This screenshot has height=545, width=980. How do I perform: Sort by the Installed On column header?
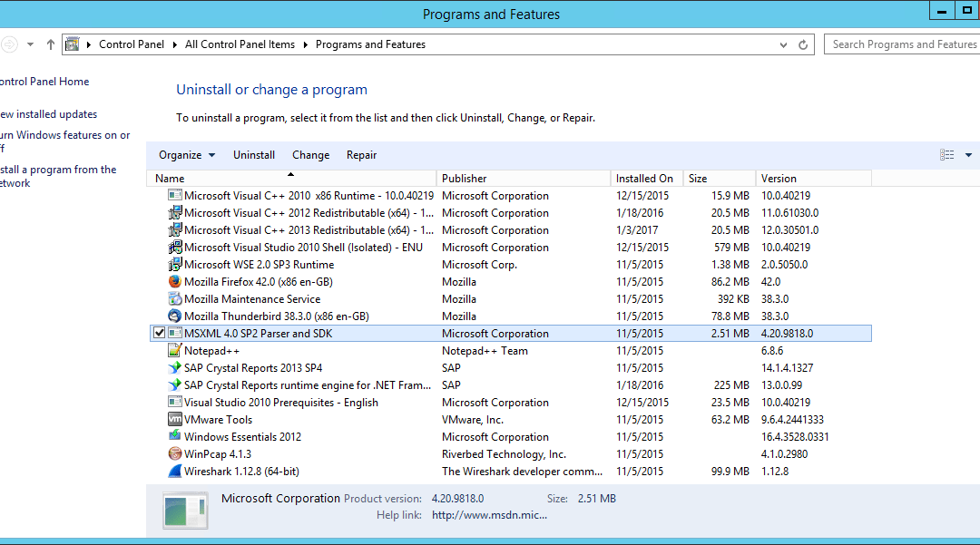[x=647, y=178]
